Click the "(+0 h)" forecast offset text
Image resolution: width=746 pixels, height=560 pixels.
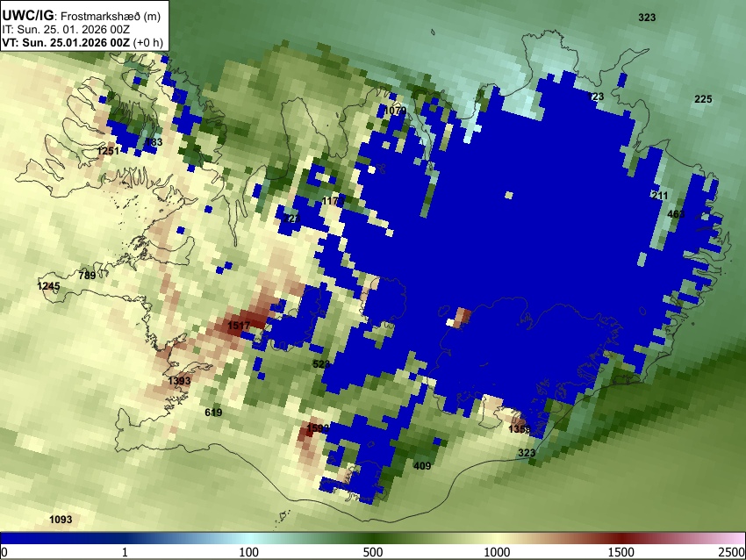(x=148, y=42)
